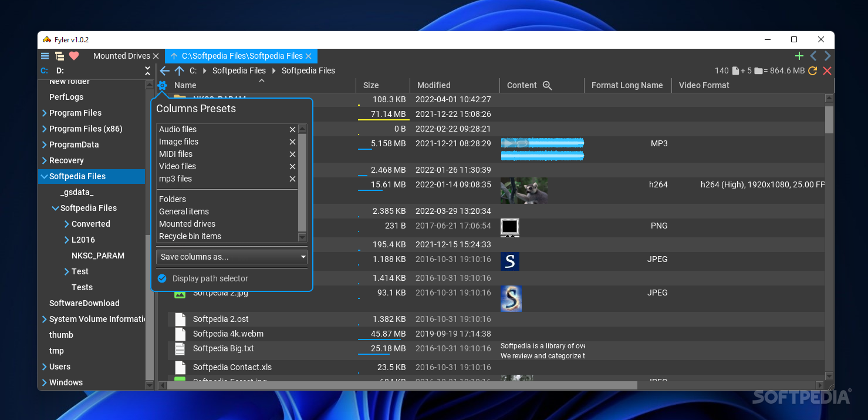Add a new tab with green plus
Screen dimensions: 868x420
pyautogui.click(x=799, y=56)
